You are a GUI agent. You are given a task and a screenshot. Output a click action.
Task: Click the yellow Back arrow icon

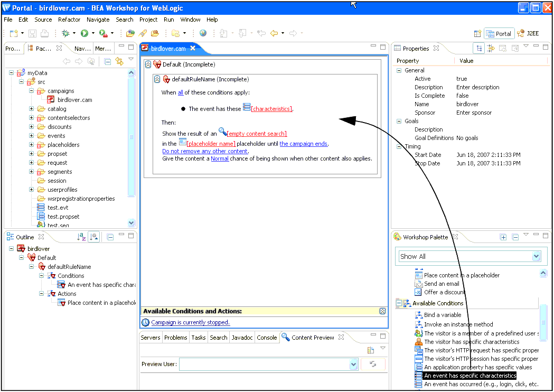click(274, 33)
